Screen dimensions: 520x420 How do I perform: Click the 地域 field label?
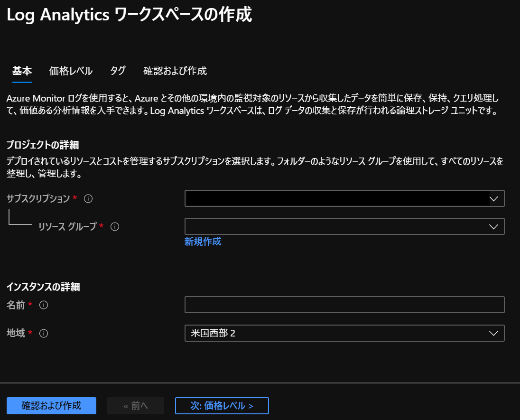tap(16, 333)
